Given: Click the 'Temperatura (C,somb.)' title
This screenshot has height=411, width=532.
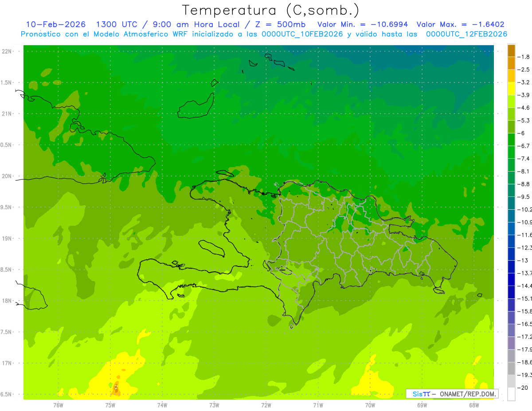Looking at the screenshot, I should (271, 10).
